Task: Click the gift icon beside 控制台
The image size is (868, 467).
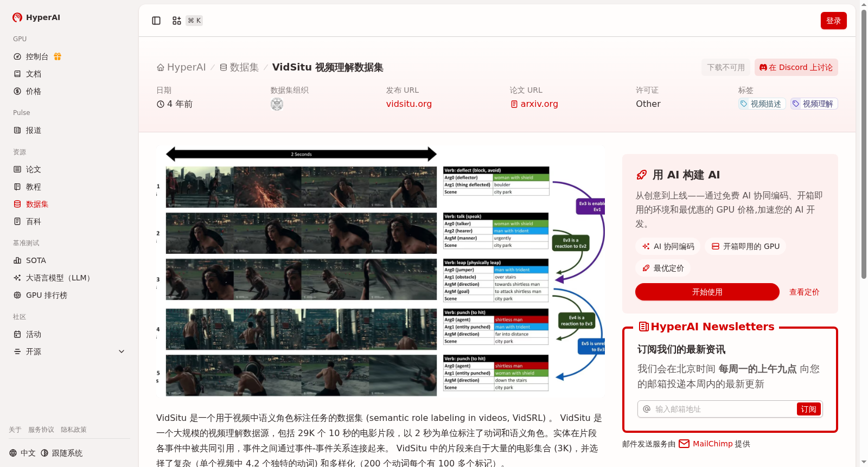Action: [58, 56]
